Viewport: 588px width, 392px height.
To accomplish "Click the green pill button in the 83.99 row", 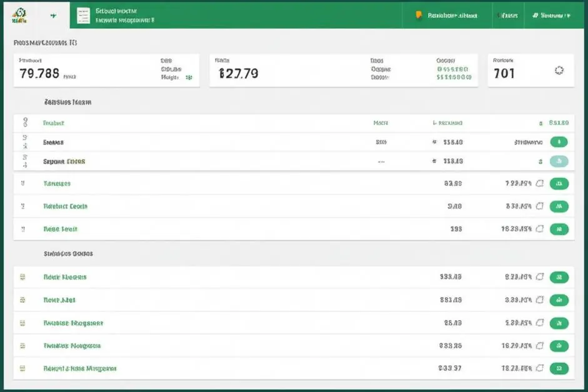I will pos(559,184).
